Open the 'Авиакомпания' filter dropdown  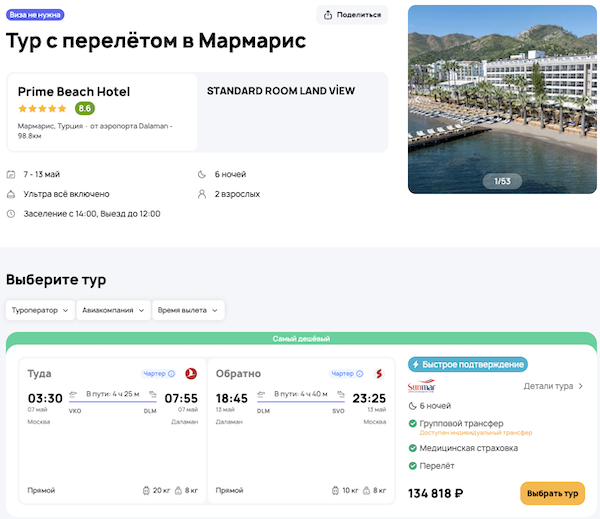(114, 310)
